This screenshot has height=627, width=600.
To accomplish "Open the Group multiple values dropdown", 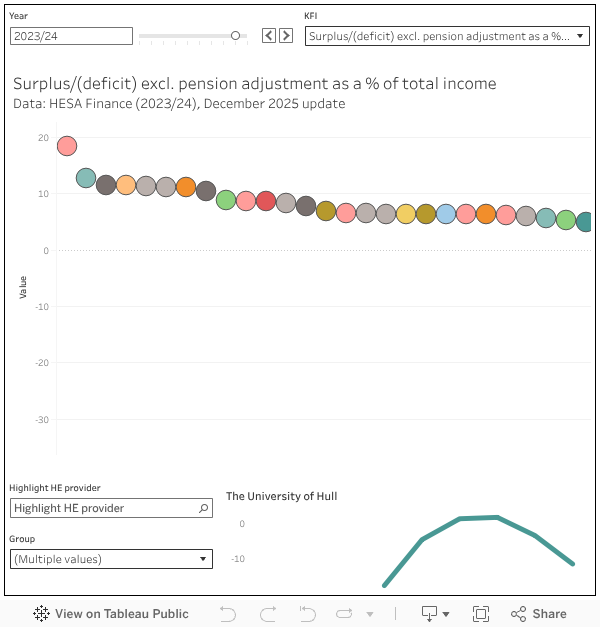I will [111, 559].
